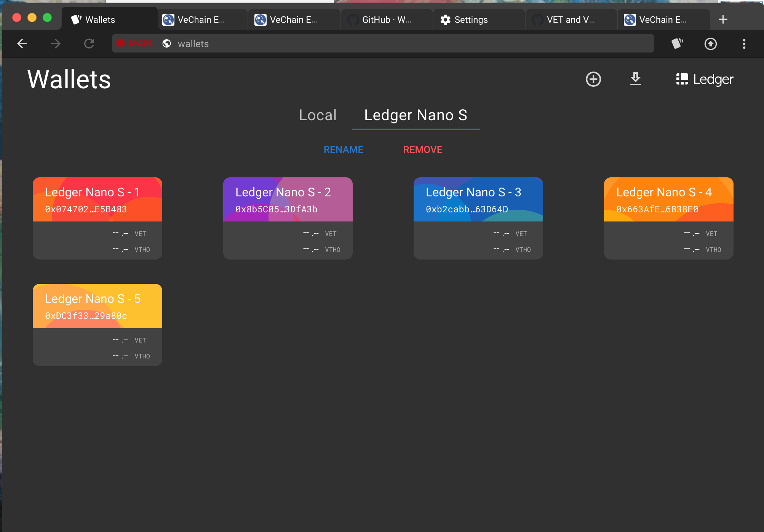Click the MAIN network badge
The height and width of the screenshot is (532, 764).
[x=134, y=43]
